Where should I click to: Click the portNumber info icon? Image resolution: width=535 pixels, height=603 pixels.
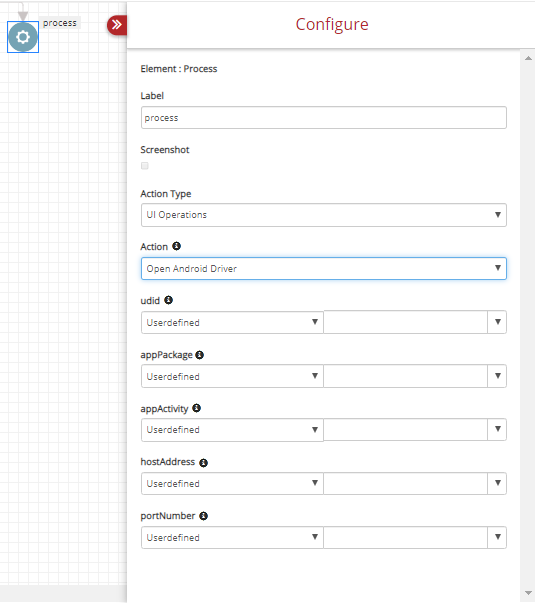(x=203, y=516)
